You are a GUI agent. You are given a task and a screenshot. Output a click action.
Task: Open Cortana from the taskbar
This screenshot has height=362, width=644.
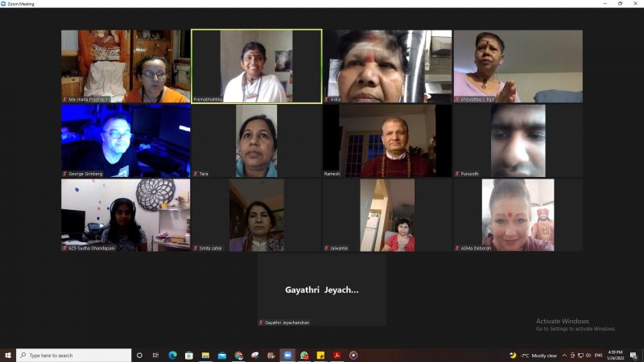tap(139, 355)
